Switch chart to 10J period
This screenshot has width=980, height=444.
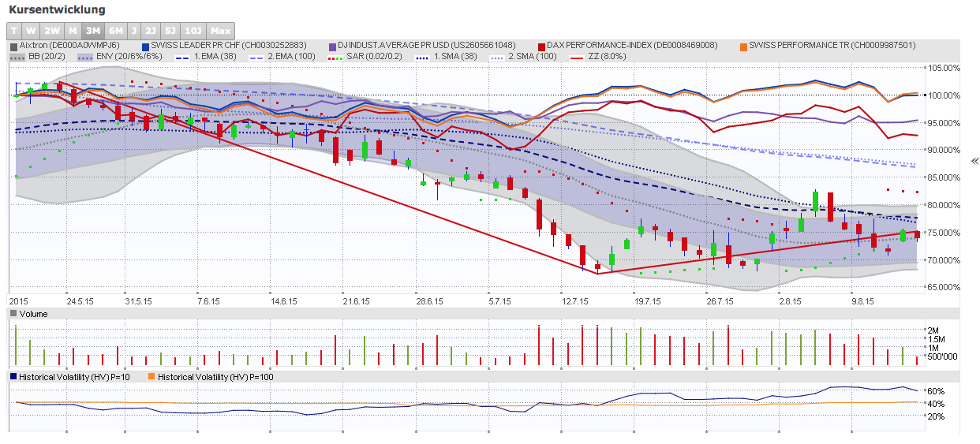pyautogui.click(x=193, y=31)
